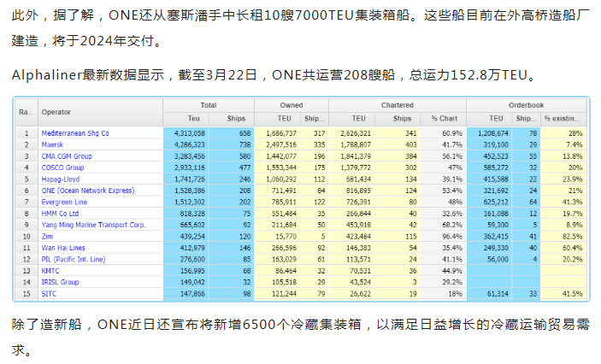
Task: Open Yang Ming Marine Transport Corp. link
Action: click(x=93, y=225)
